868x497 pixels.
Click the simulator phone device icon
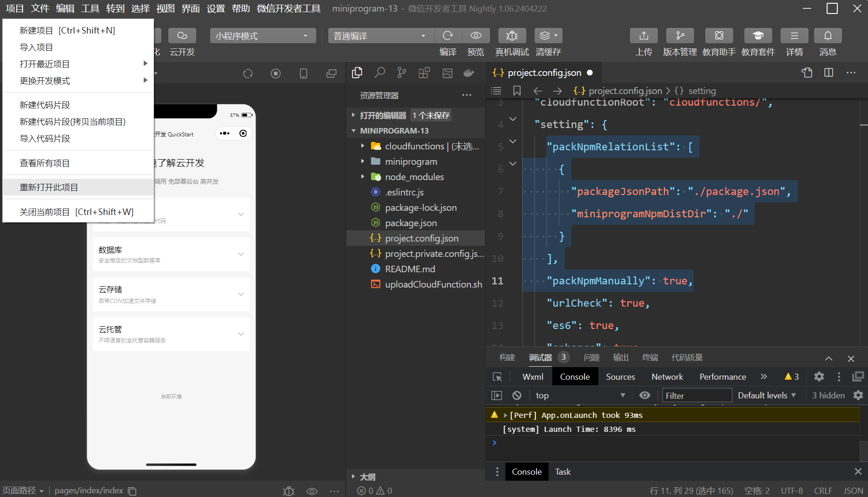(x=304, y=74)
